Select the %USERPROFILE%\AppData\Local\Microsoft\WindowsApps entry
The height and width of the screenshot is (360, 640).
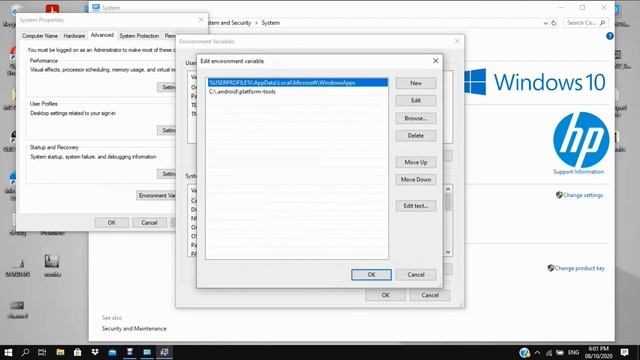click(x=298, y=83)
